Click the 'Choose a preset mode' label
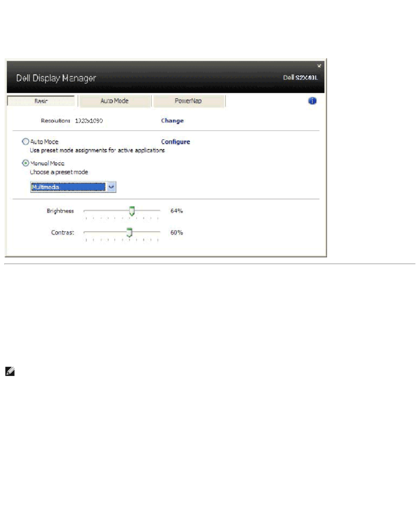The image size is (420, 518). pyautogui.click(x=59, y=172)
